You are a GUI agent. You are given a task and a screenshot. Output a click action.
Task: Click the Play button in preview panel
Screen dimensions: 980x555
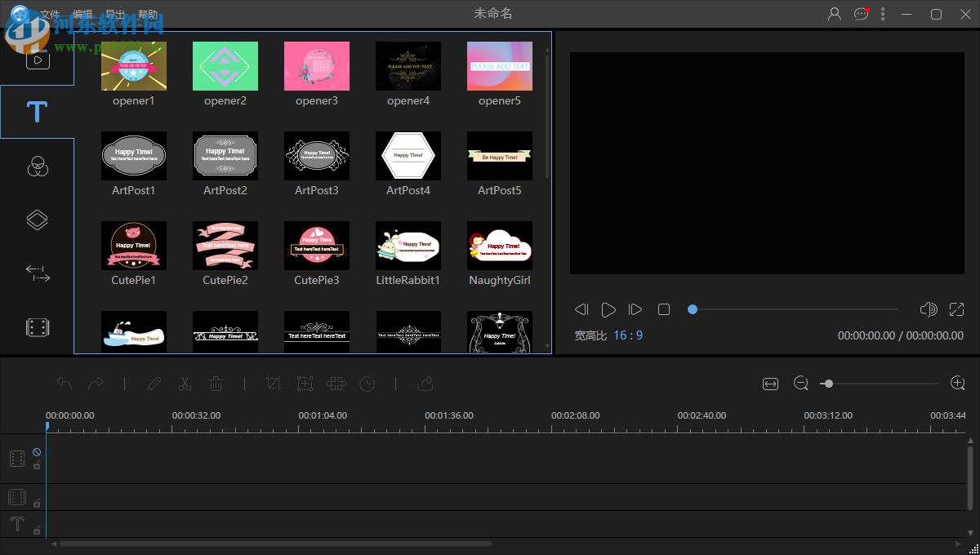point(608,309)
